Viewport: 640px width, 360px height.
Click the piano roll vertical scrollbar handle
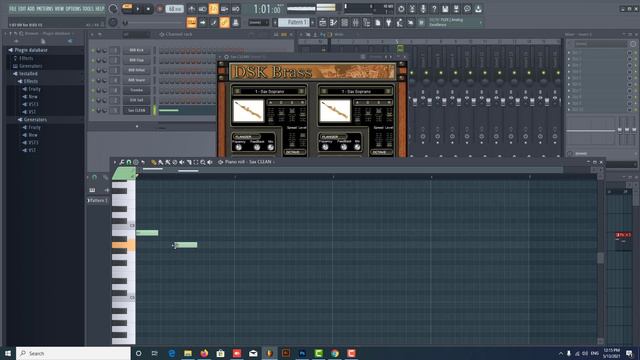600,258
